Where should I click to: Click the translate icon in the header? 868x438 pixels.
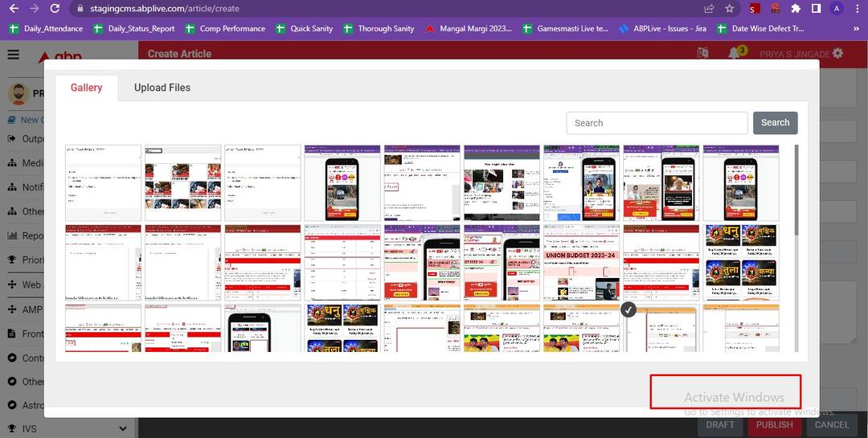click(x=703, y=54)
